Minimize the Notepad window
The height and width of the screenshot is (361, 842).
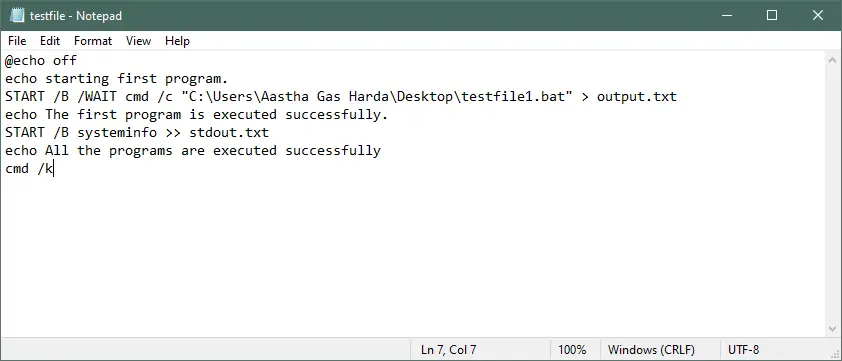tap(726, 16)
